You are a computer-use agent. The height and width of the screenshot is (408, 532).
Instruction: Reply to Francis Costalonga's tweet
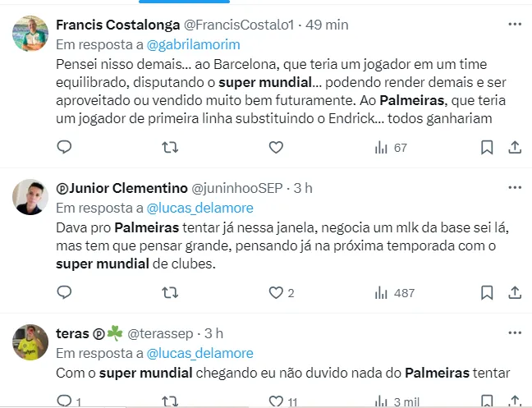tap(65, 148)
